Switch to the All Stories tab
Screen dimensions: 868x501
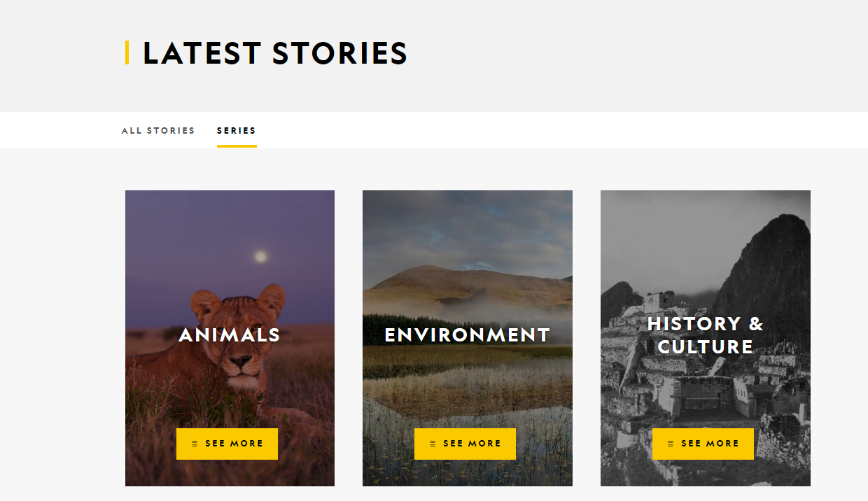point(158,131)
